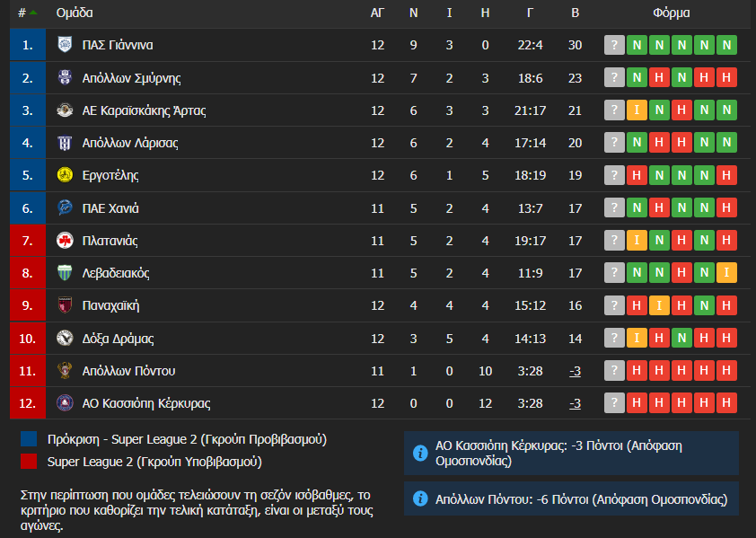Open the Απόλλων Λάρισας team page
This screenshot has height=538, width=756.
[x=129, y=143]
